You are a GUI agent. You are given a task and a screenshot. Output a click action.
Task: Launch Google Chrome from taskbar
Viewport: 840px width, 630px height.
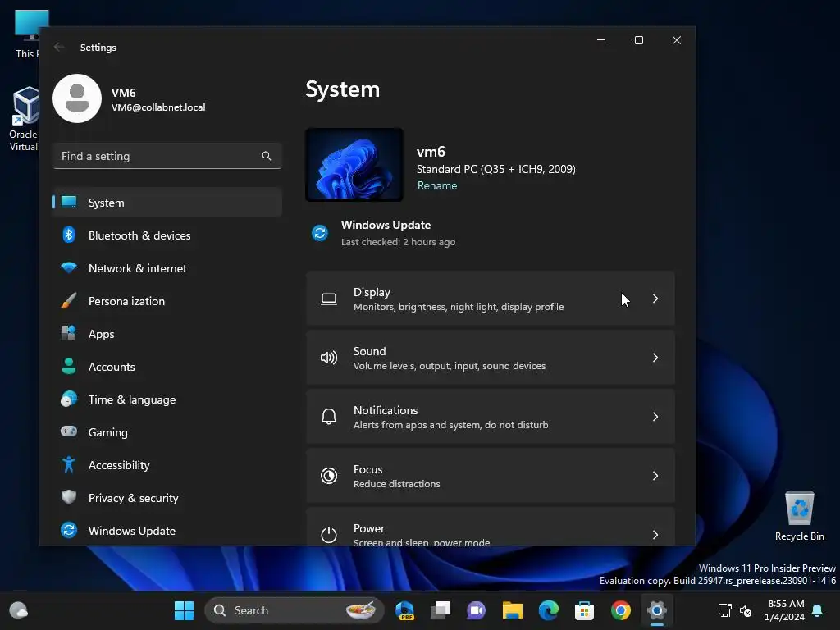[x=620, y=610]
